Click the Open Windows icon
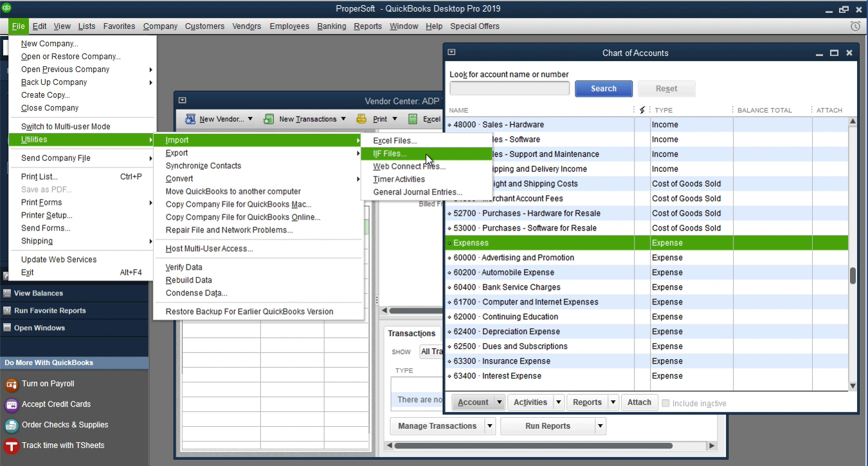The image size is (868, 466). (x=7, y=328)
